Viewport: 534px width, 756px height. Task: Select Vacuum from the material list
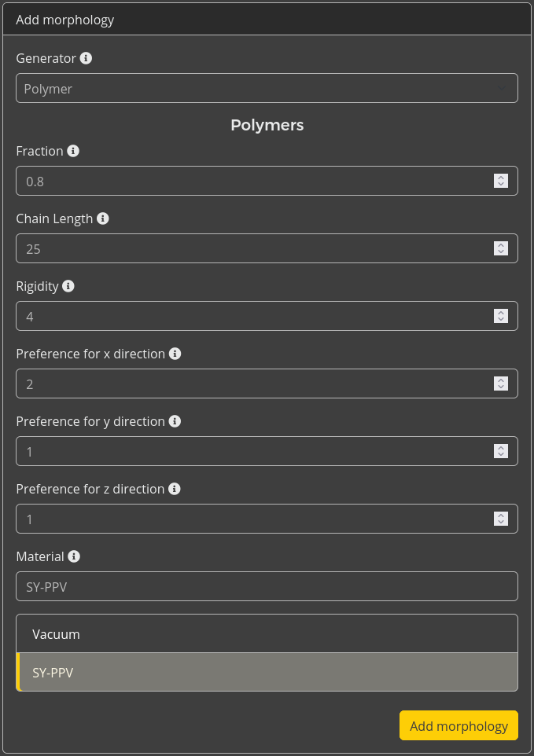click(x=267, y=634)
